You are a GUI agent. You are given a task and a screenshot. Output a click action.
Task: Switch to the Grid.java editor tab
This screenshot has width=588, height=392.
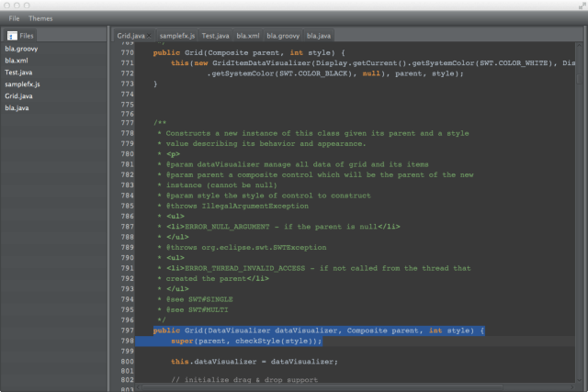(x=130, y=36)
